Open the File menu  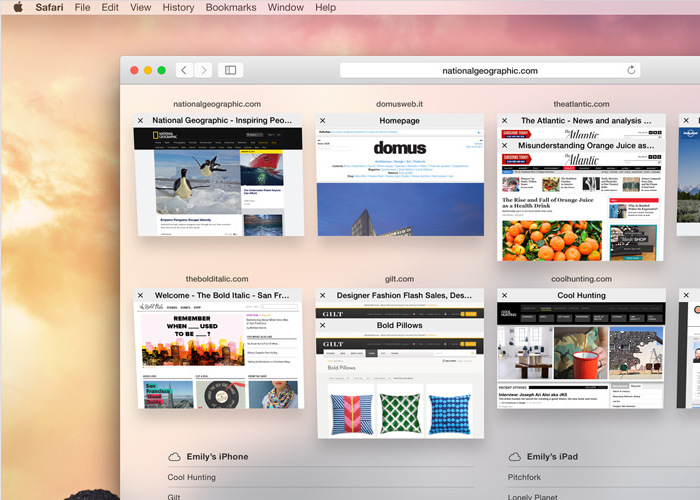82,8
